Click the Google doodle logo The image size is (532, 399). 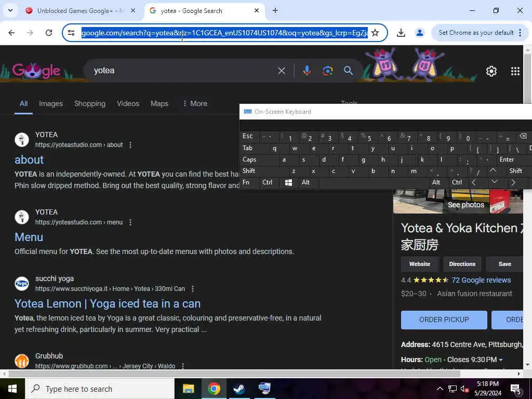tap(36, 71)
